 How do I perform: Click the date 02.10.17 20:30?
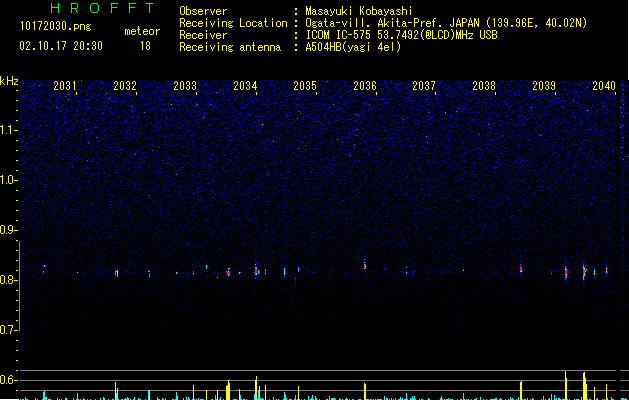[x=61, y=46]
